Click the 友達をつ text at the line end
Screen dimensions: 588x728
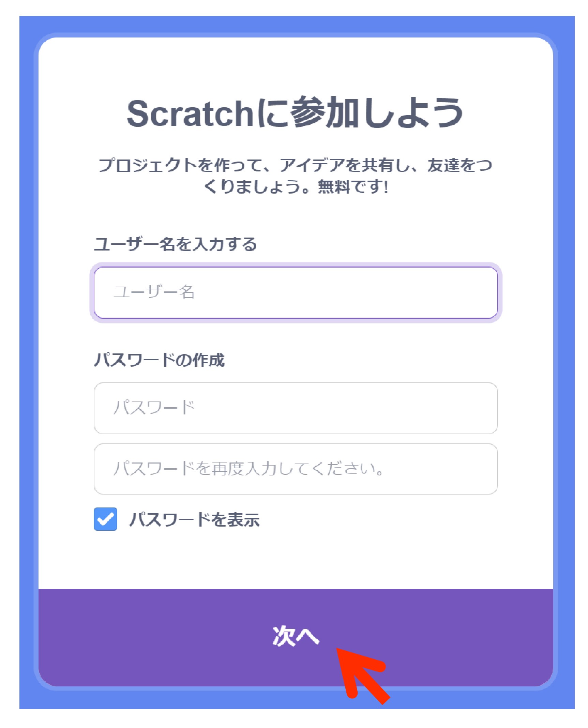[459, 166]
